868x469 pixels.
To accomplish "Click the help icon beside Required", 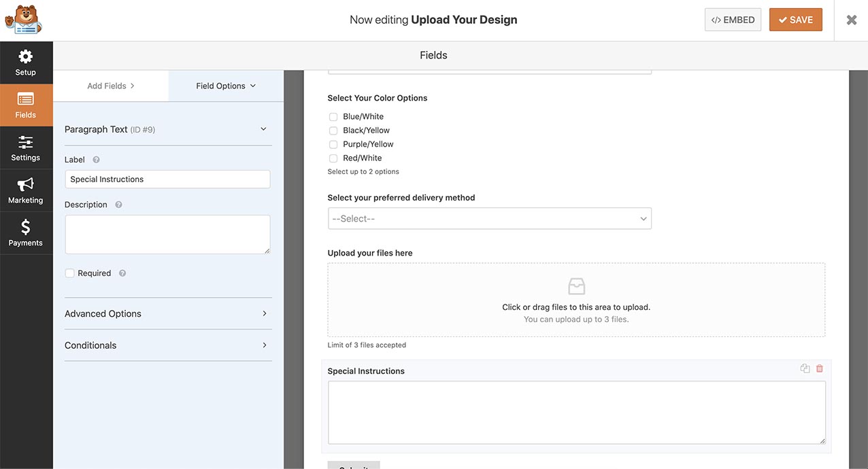I will coord(122,273).
